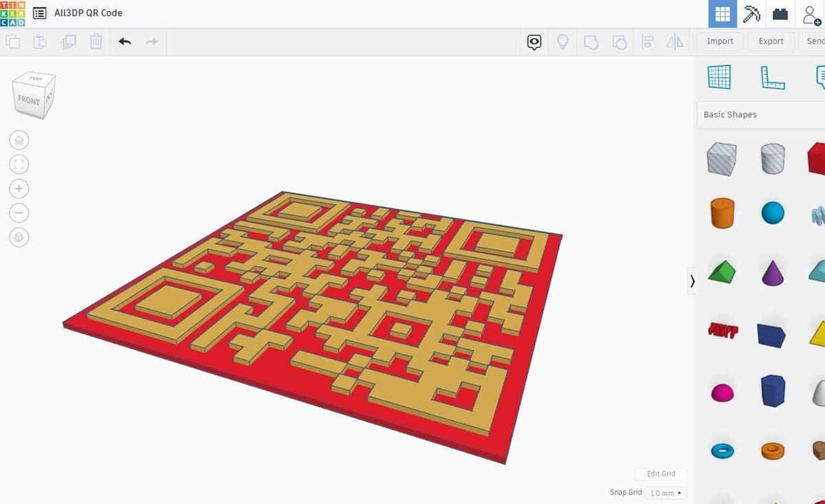The width and height of the screenshot is (825, 504).
Task: Open the Snap Grid 1.0 mm dropdown
Action: 667,493
